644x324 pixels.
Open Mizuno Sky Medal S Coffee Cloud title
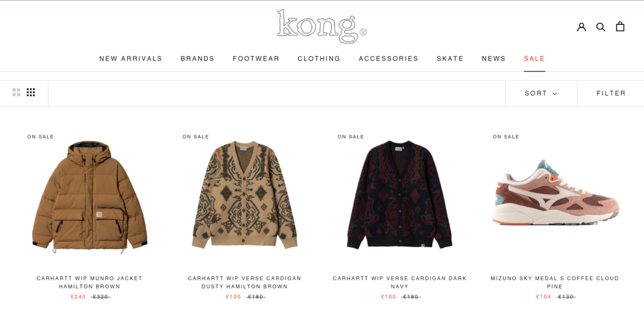(555, 282)
